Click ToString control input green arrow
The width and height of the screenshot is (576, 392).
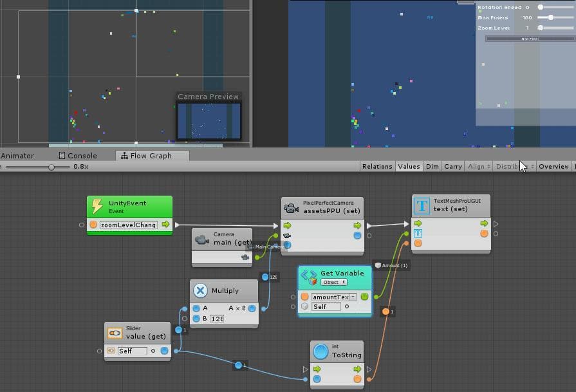click(x=317, y=369)
